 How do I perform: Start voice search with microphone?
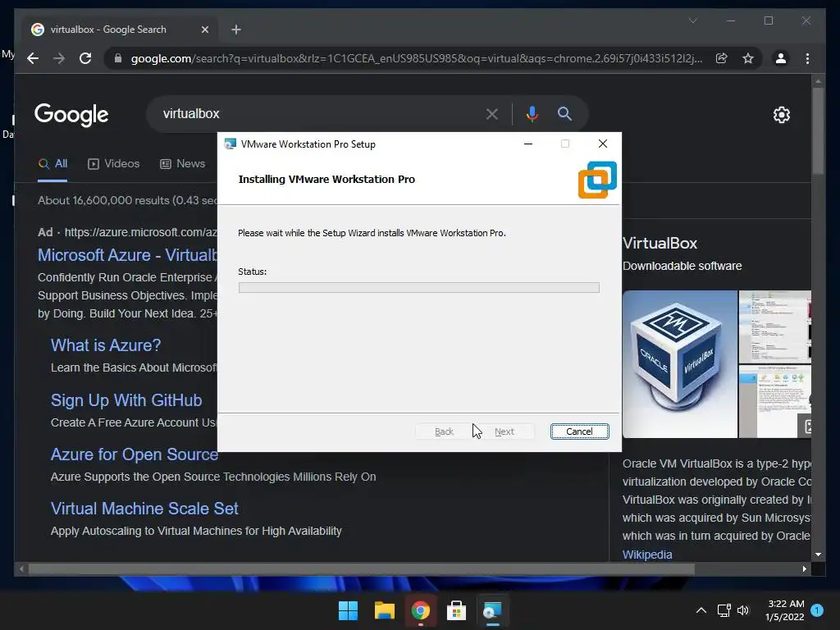(x=532, y=113)
